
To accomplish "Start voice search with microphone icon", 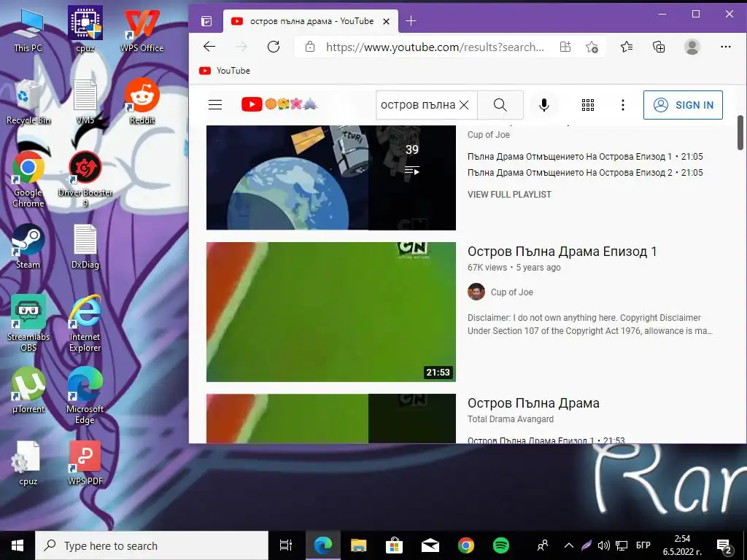I will [544, 105].
